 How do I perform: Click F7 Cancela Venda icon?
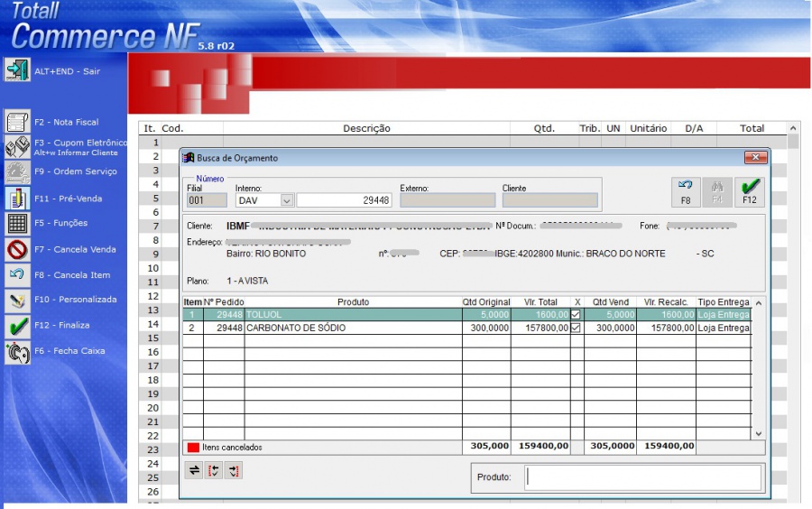tap(17, 249)
